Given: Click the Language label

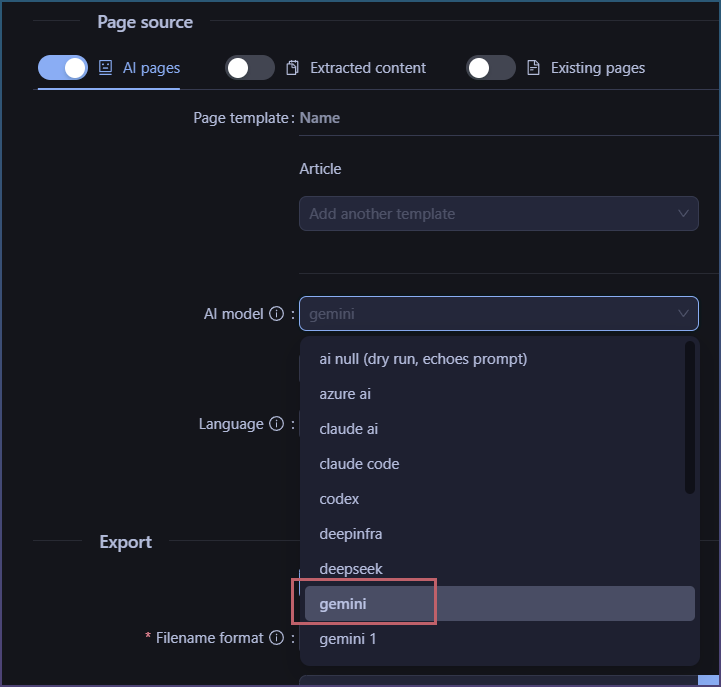Looking at the screenshot, I should (231, 424).
